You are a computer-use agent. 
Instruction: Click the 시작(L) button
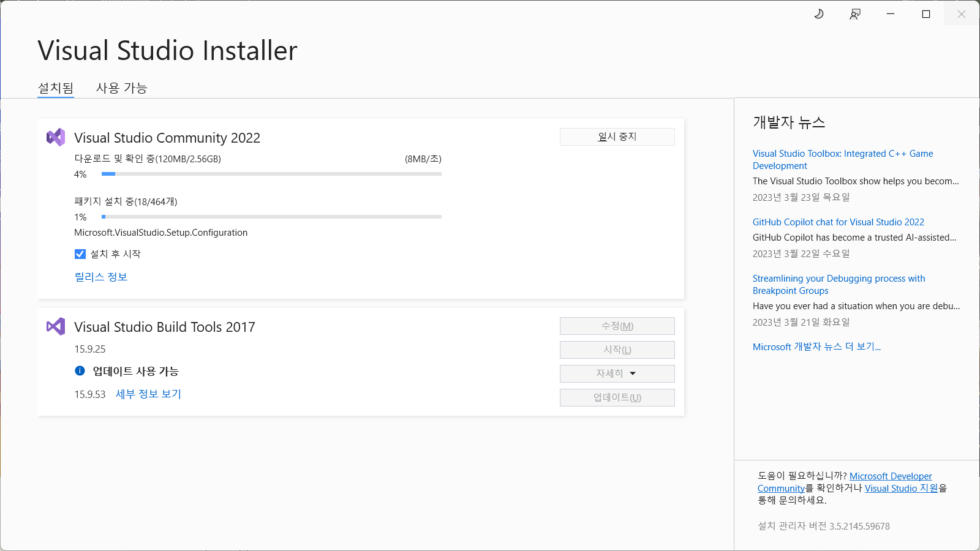617,350
